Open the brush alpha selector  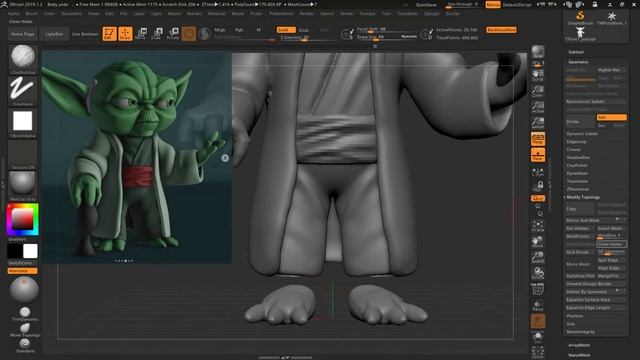point(23,122)
